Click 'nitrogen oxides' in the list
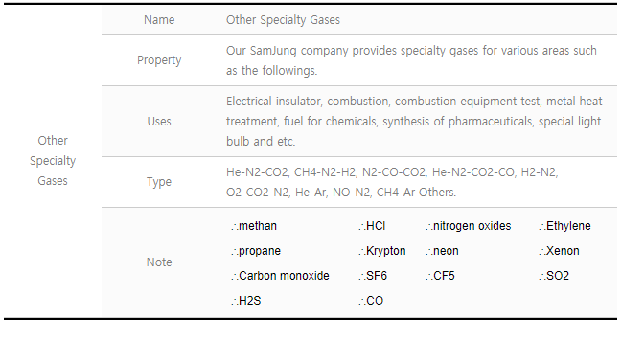Viewport: 622px width, 364px height. [469, 226]
